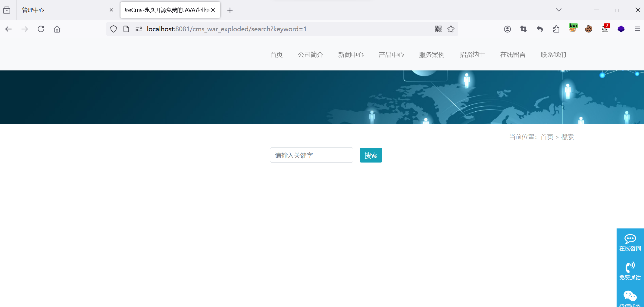
Task: Open the tracking protection shield panel
Action: coord(114,29)
